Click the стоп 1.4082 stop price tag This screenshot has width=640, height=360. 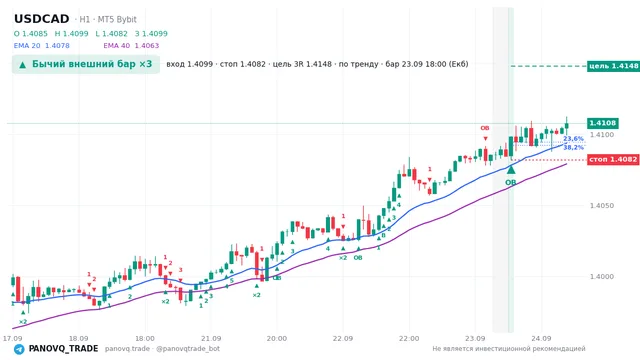613,159
